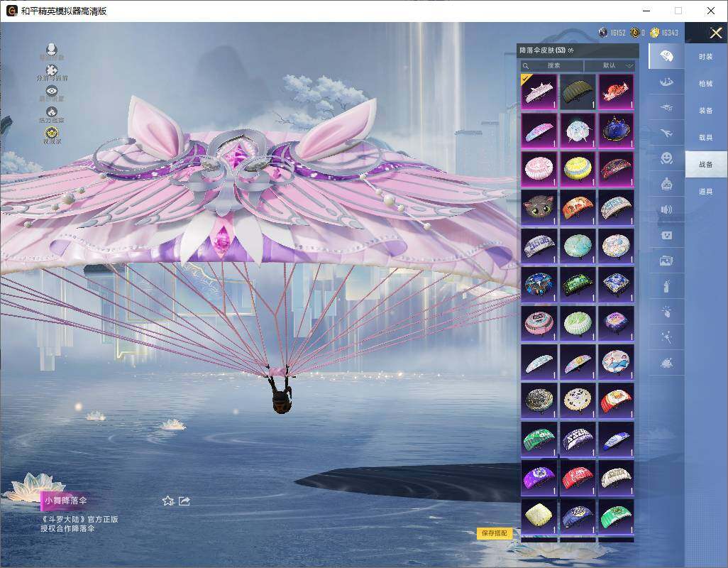Click the 小舞降落伞 name label
Viewport: 728px width, 568px height.
65,501
